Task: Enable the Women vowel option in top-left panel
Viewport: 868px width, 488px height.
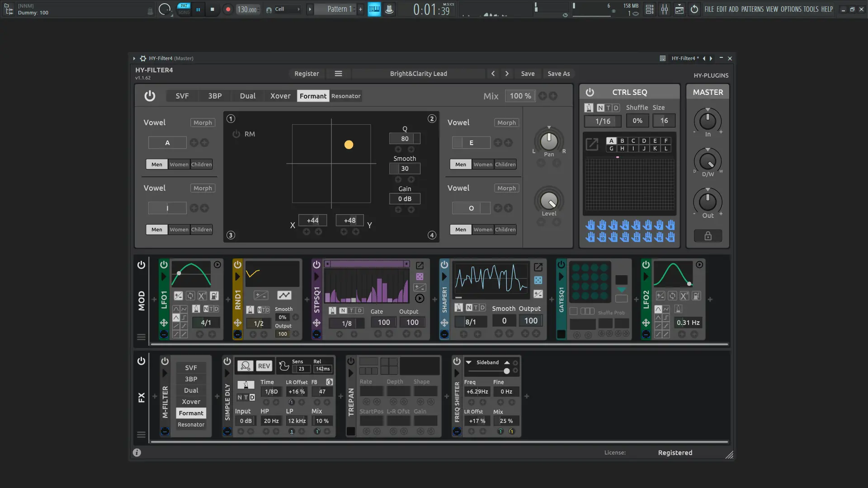Action: point(179,164)
